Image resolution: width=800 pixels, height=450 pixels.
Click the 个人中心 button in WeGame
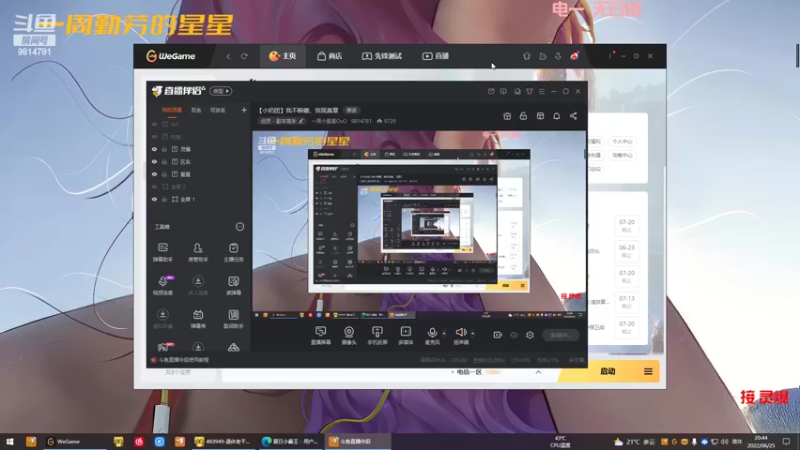[x=622, y=141]
